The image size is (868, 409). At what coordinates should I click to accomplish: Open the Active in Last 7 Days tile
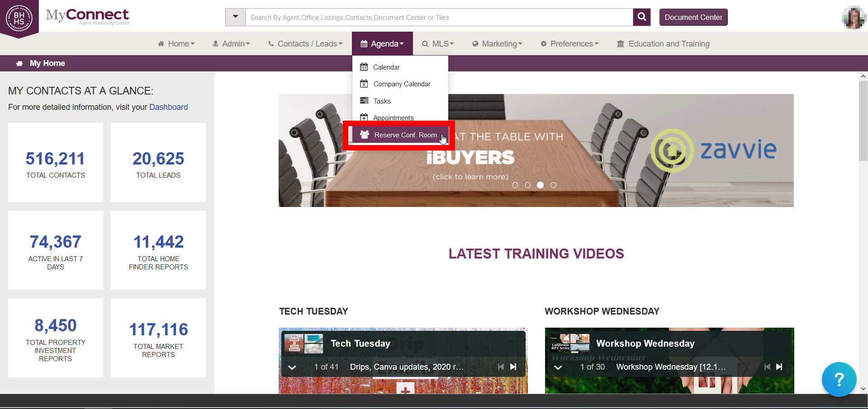tap(56, 250)
